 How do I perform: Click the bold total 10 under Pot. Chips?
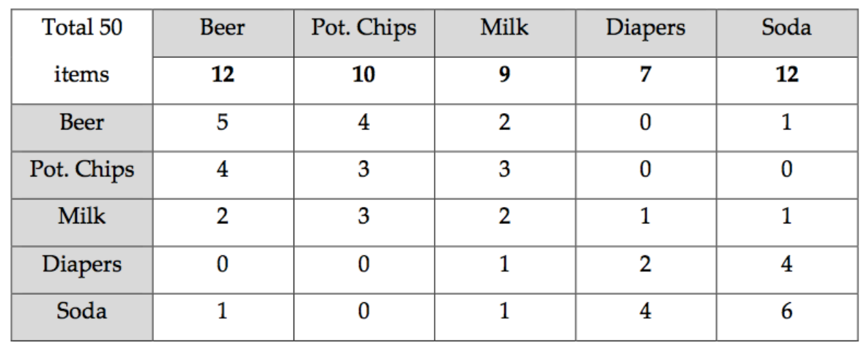pos(364,74)
